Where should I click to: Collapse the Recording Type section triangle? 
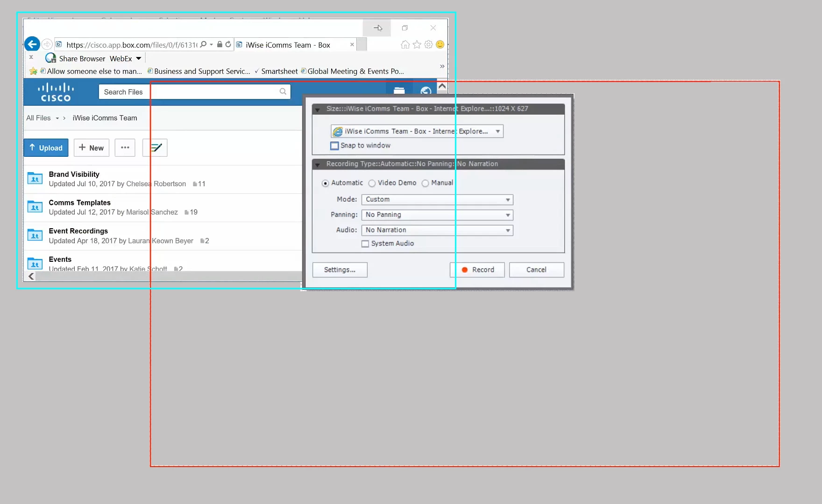click(x=318, y=165)
